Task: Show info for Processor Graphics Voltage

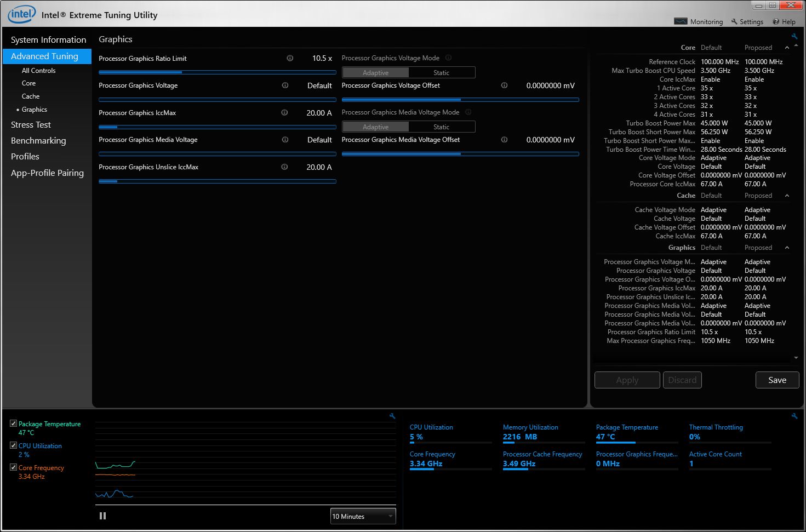Action: tap(285, 85)
